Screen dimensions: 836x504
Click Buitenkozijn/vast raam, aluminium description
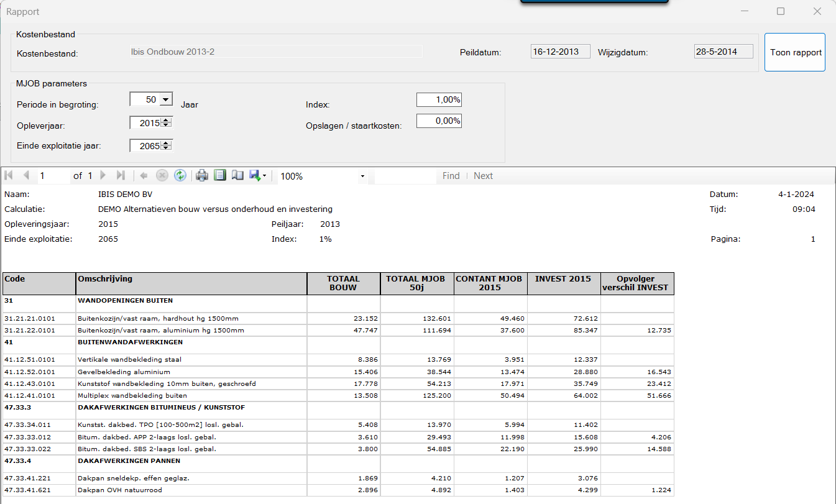coord(161,330)
